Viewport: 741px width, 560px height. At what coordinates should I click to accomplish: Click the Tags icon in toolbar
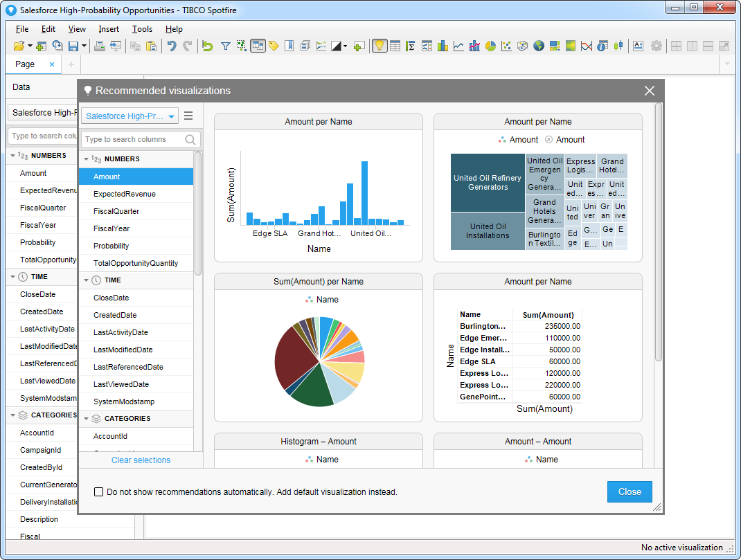(x=274, y=46)
